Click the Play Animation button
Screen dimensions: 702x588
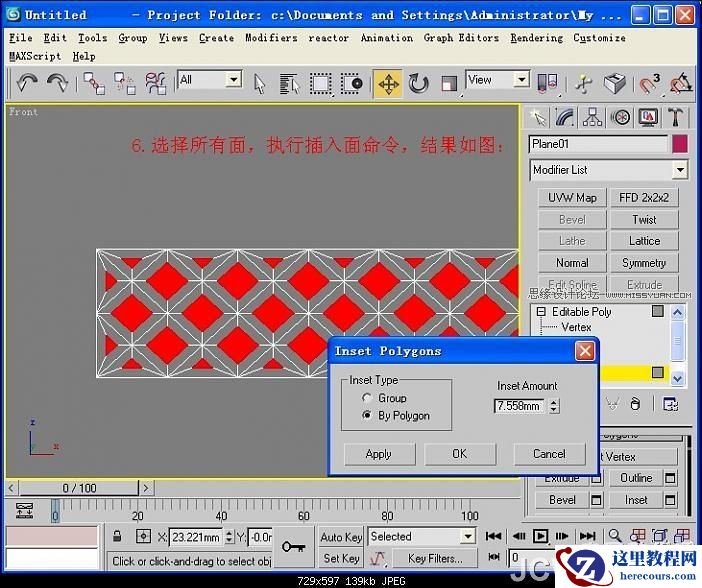[540, 536]
